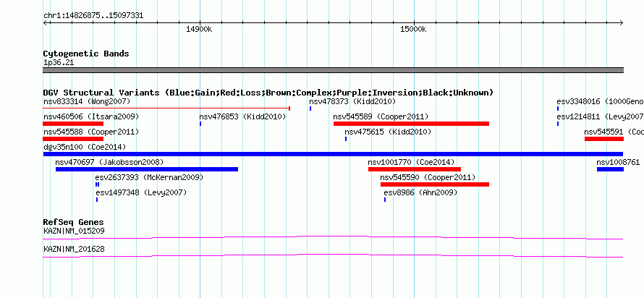Click the nsv476853 (Kidd2010) label
This screenshot has width=644, height=298.
click(x=242, y=117)
